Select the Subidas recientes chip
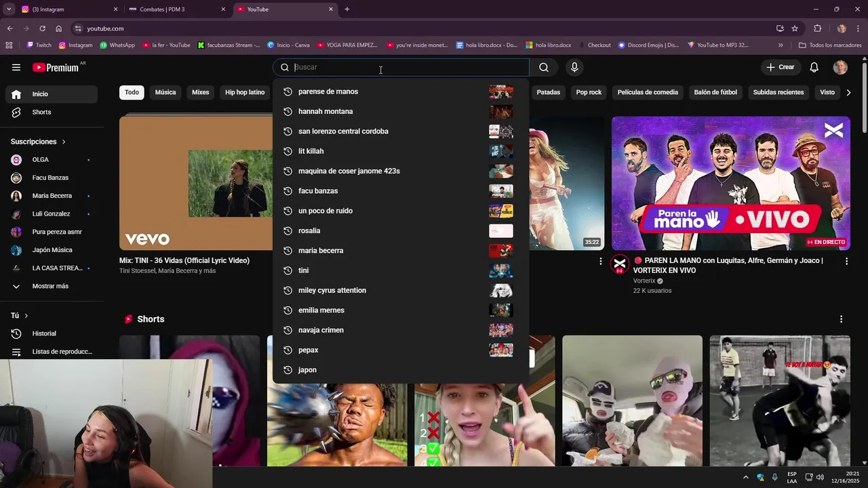This screenshot has width=868, height=488. (778, 92)
